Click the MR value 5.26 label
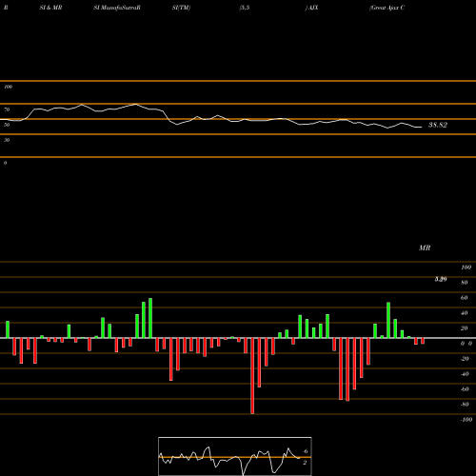This screenshot has width=476, height=476. pyautogui.click(x=441, y=279)
